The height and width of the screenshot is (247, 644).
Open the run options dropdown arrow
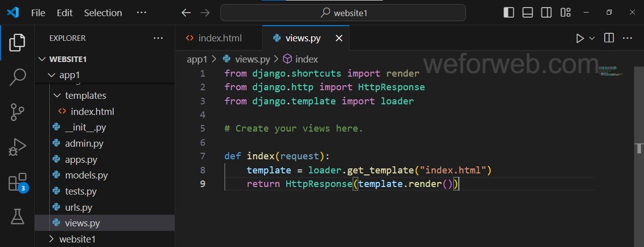pyautogui.click(x=592, y=38)
